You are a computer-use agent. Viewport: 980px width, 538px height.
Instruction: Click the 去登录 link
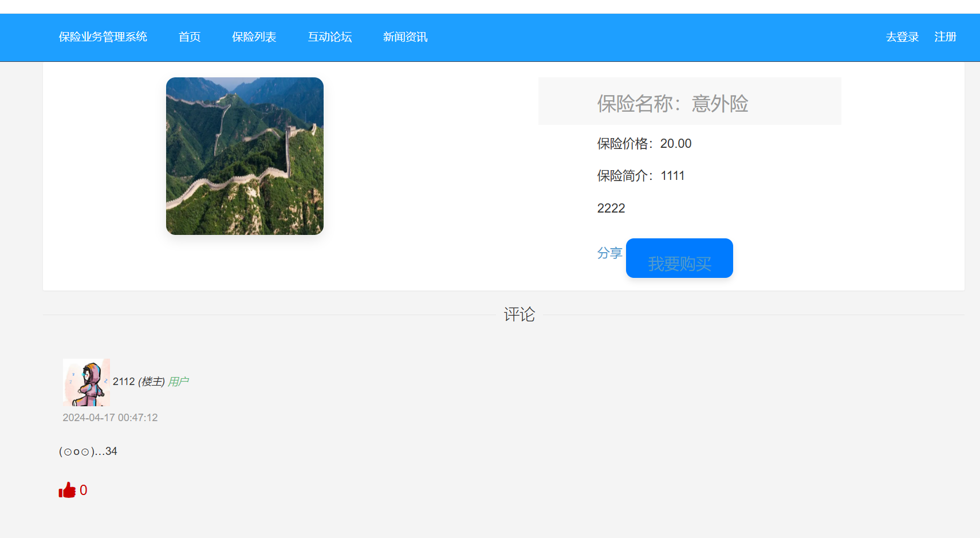coord(902,37)
